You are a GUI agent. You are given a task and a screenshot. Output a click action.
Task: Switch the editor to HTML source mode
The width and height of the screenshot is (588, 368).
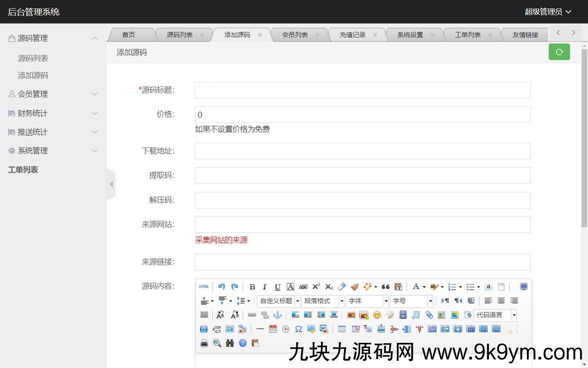(x=204, y=287)
